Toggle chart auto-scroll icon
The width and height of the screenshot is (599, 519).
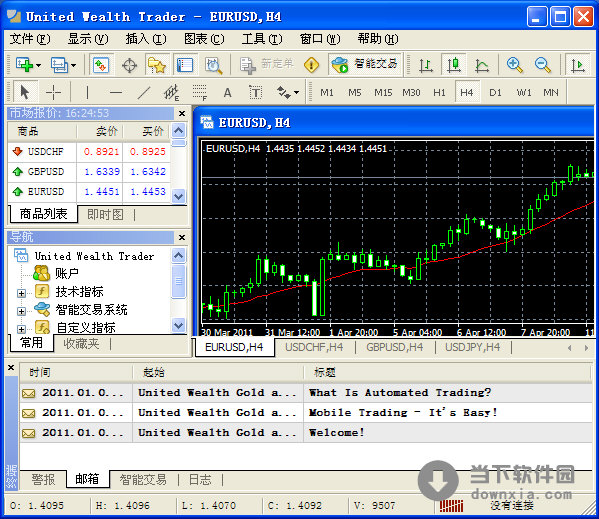coord(578,65)
